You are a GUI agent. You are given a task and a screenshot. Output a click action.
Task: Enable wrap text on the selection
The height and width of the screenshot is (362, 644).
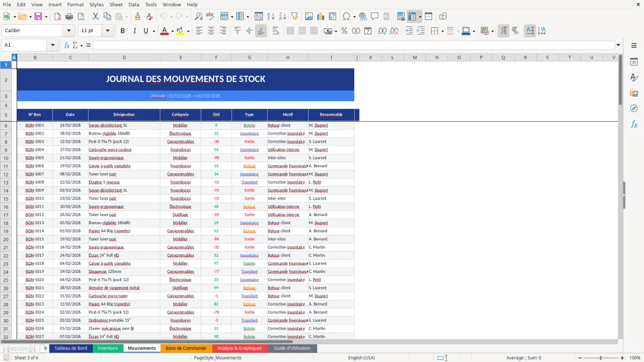(276, 31)
